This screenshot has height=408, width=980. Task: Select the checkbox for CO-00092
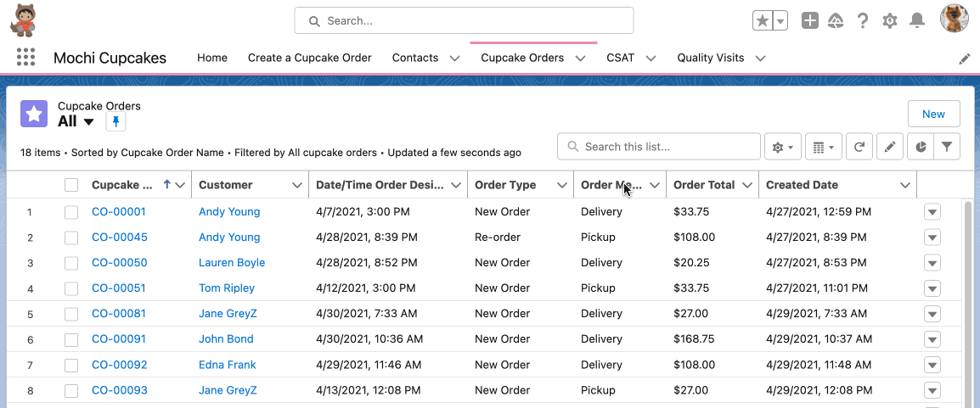pos(71,365)
